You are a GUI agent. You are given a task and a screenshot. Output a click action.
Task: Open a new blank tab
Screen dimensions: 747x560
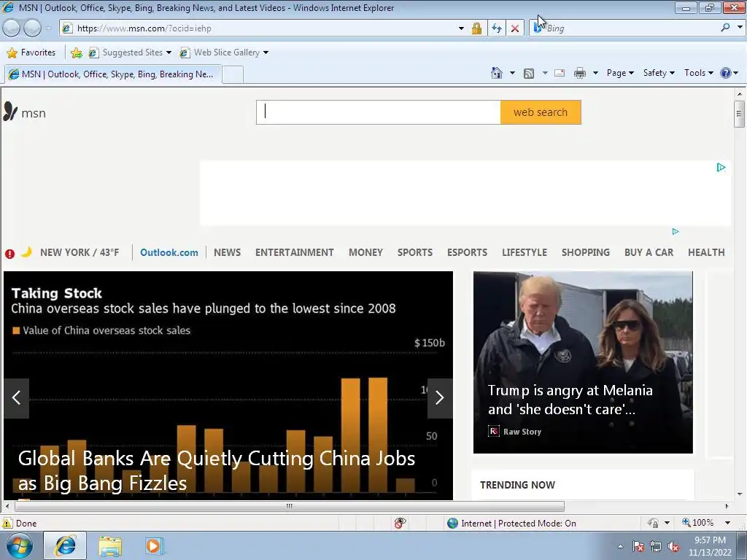[233, 75]
